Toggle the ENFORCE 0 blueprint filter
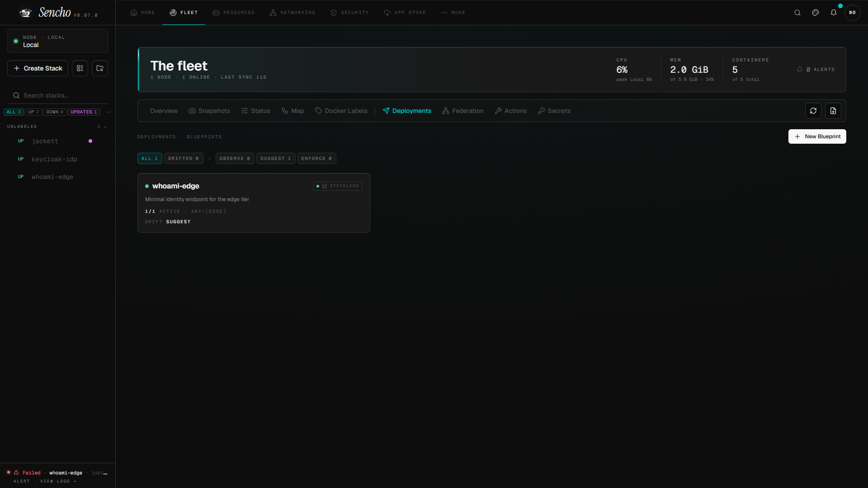868x488 pixels. coord(317,159)
